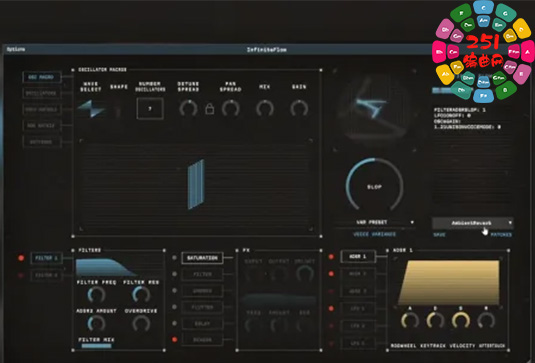
Task: Toggle the Saturation effect LED
Action: click(174, 258)
